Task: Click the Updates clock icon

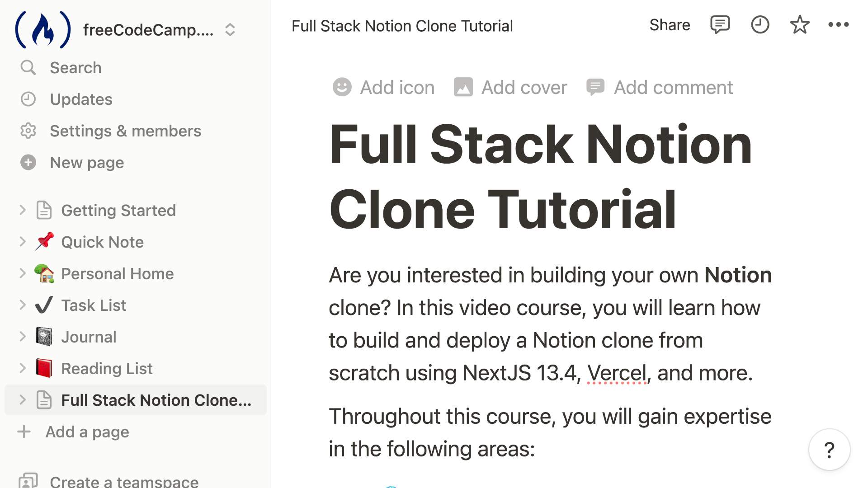Action: point(28,99)
